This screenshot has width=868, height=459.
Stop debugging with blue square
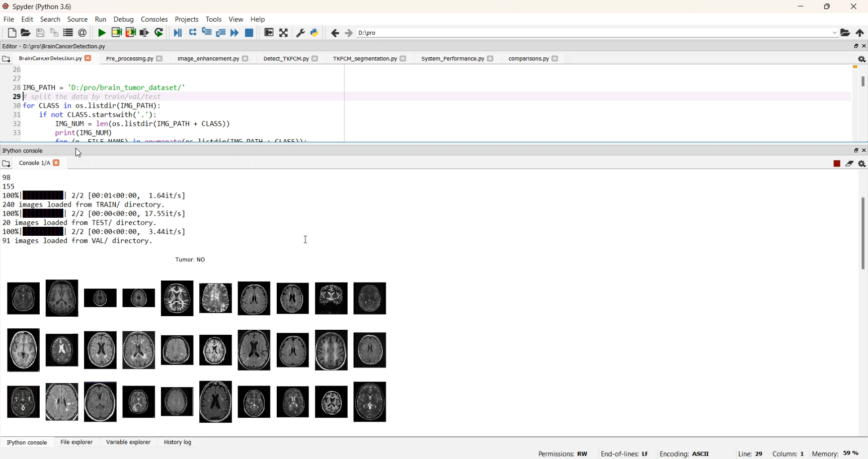pos(249,33)
